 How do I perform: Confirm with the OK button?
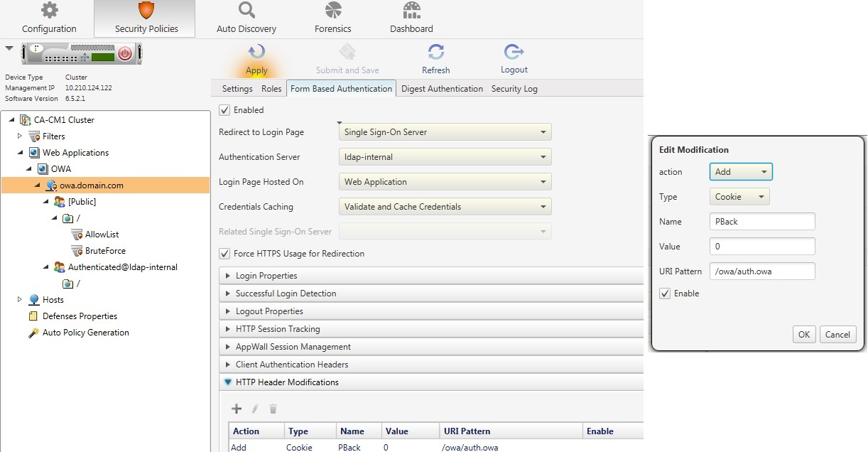804,334
